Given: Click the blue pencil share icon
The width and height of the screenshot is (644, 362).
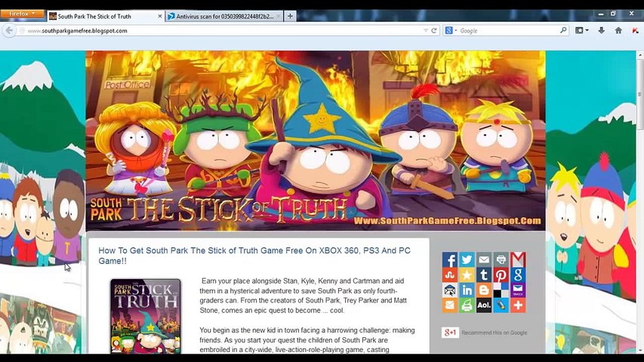Looking at the screenshot, I should (x=501, y=305).
